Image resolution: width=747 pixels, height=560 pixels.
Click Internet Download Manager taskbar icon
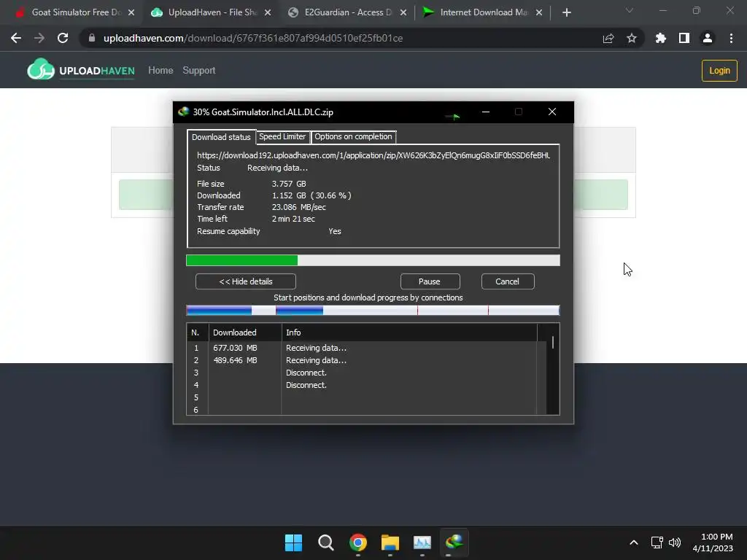tap(454, 542)
